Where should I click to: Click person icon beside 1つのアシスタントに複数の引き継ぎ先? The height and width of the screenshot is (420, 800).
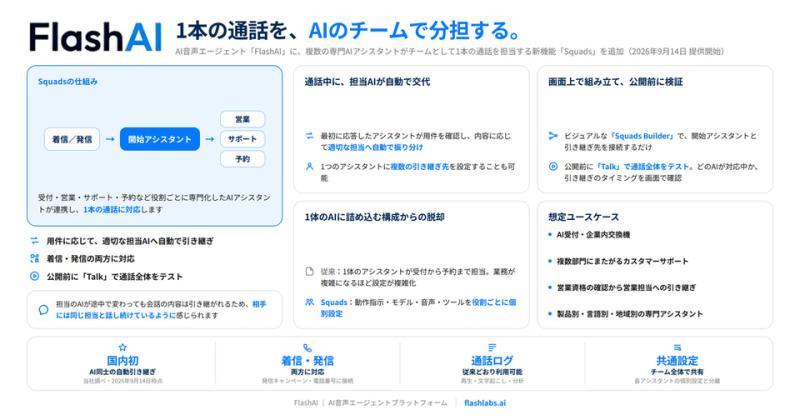309,166
